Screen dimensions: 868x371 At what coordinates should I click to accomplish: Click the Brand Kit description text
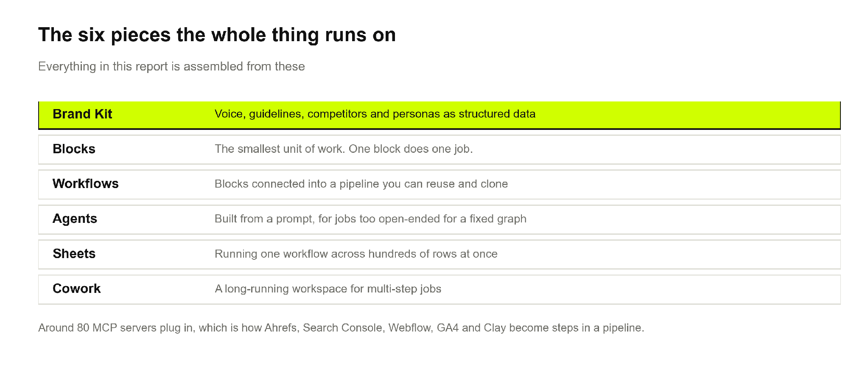[x=375, y=114]
